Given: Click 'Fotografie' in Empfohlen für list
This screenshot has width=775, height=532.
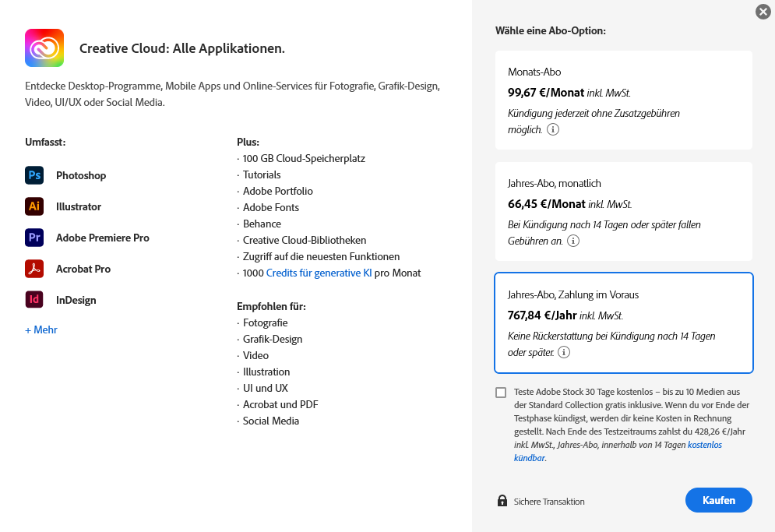Looking at the screenshot, I should [266, 322].
